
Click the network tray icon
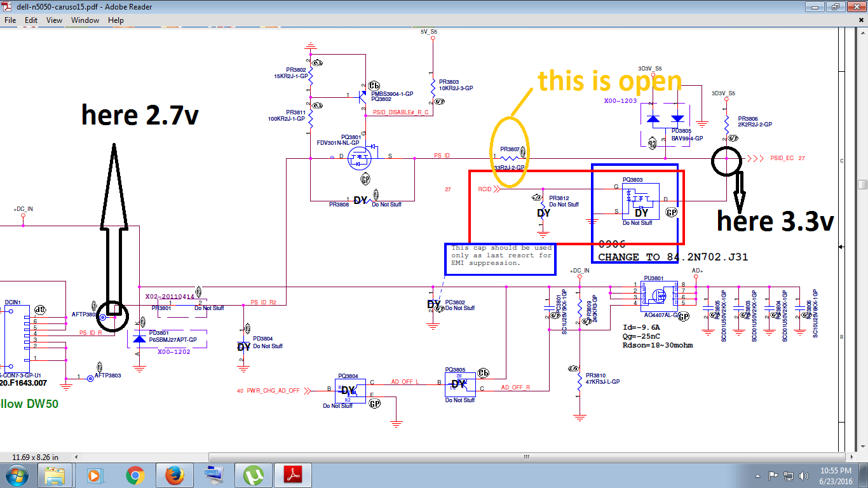tap(789, 475)
